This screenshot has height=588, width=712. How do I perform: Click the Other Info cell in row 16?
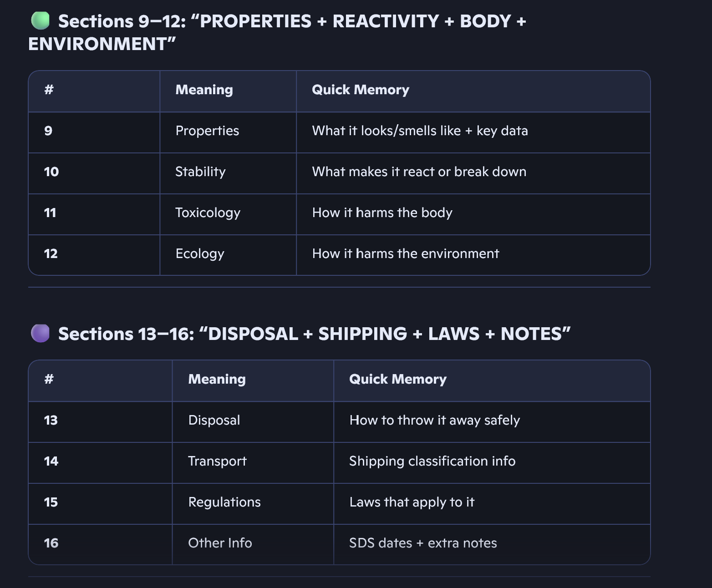tap(220, 543)
